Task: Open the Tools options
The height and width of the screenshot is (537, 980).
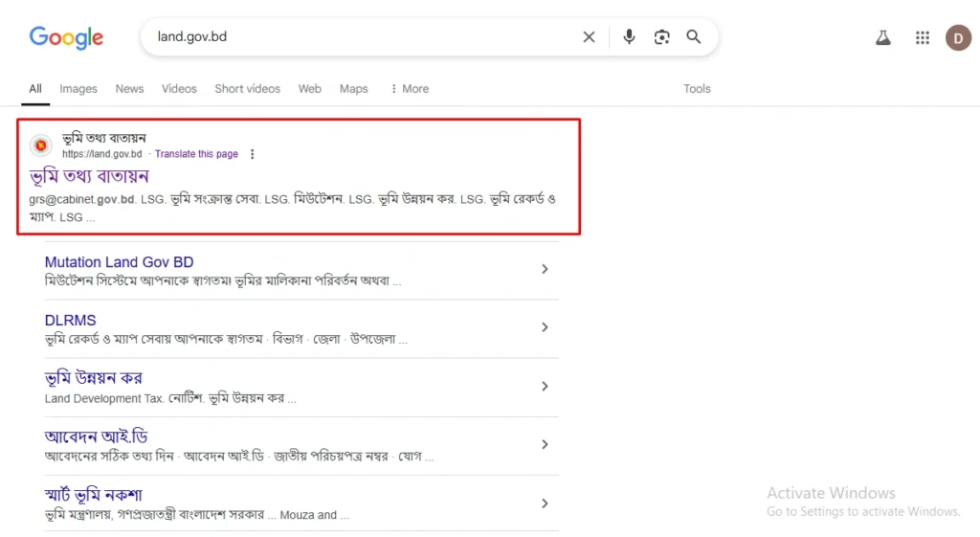Action: tap(697, 89)
